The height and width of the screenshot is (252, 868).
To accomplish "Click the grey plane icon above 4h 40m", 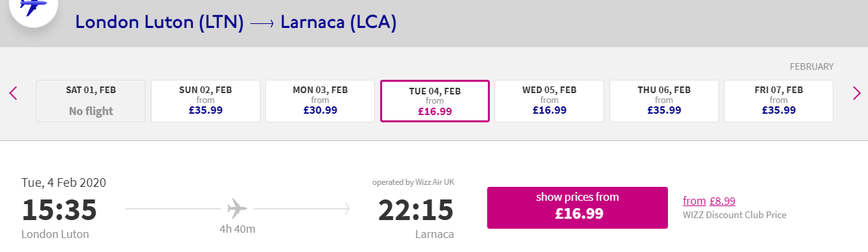I will [237, 209].
